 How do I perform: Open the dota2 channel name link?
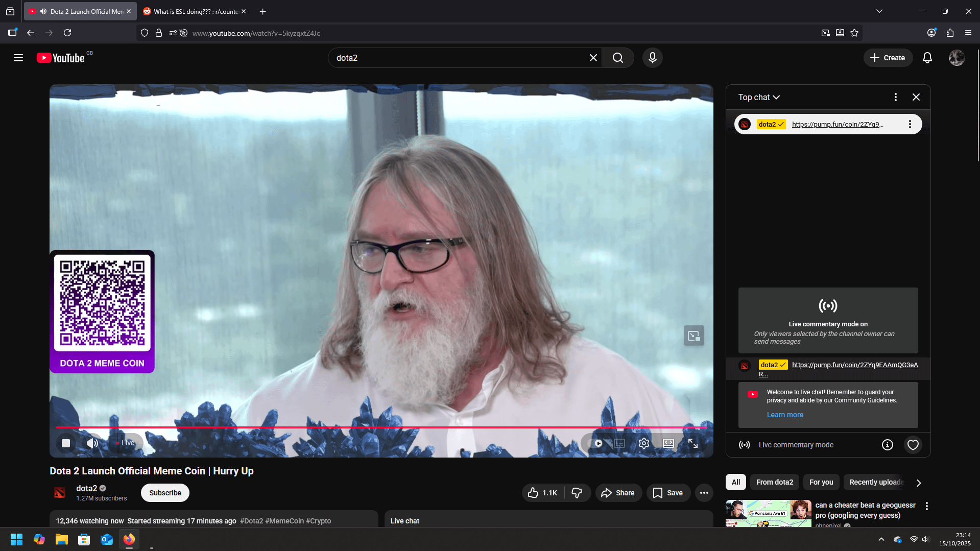coord(87,488)
